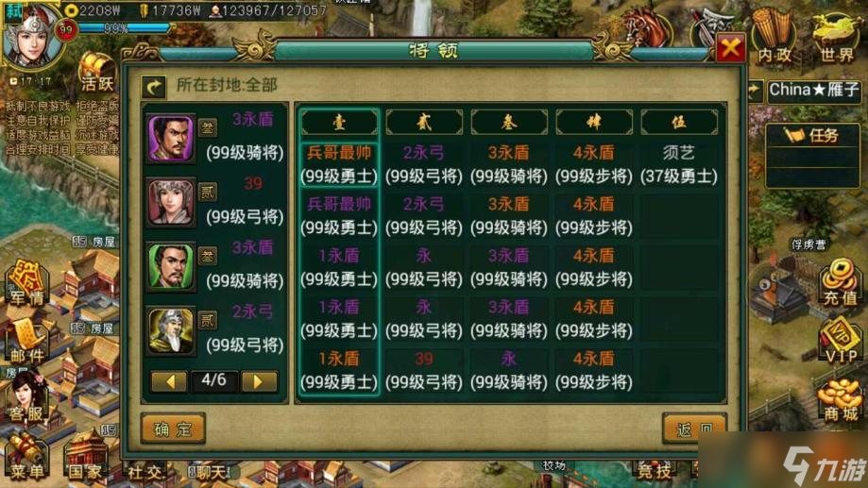
Task: Click the 确定 confirm button
Action: (173, 429)
